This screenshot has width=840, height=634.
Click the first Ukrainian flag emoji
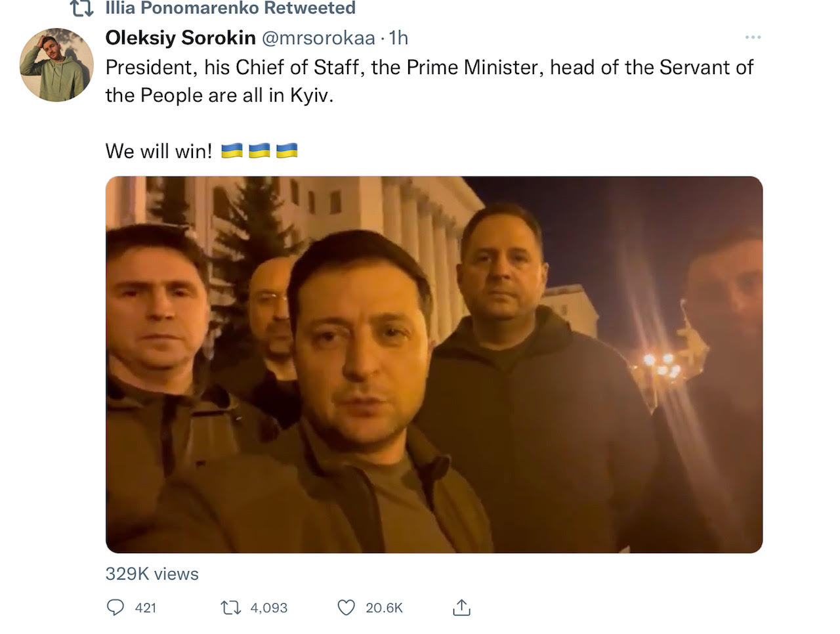click(x=232, y=151)
